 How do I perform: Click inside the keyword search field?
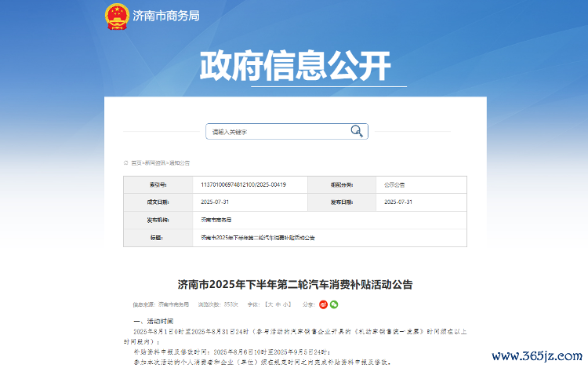(274, 132)
